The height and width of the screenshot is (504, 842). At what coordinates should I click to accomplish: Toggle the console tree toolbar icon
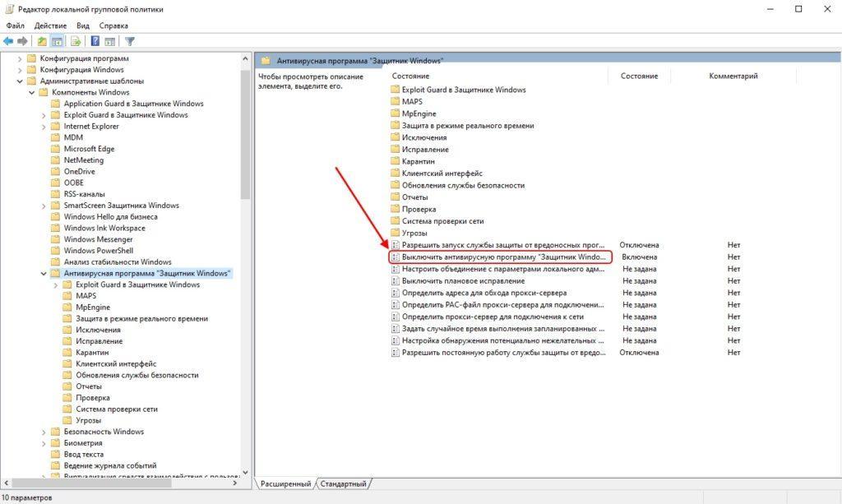(x=57, y=41)
